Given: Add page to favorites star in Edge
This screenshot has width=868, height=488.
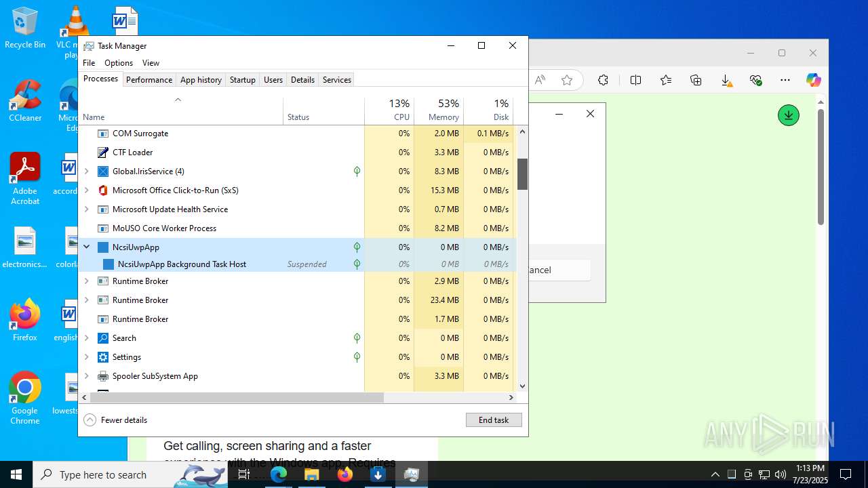Looking at the screenshot, I should [567, 80].
